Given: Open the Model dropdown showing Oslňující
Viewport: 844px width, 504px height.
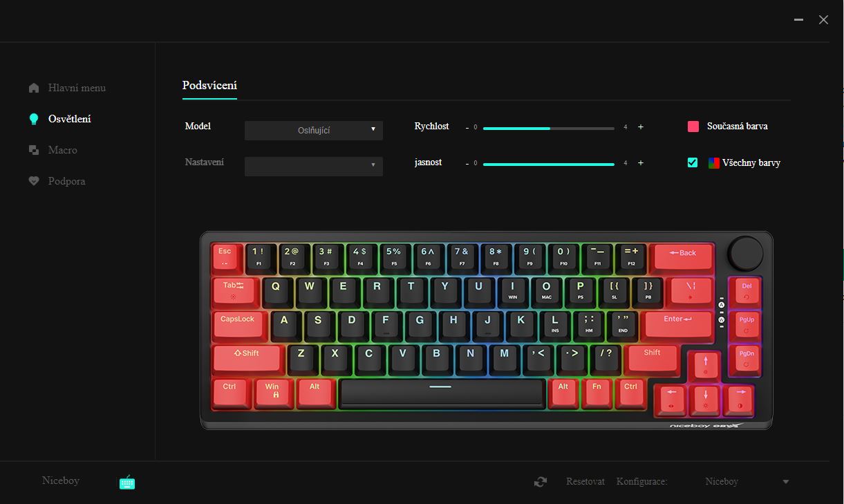Looking at the screenshot, I should [x=314, y=130].
